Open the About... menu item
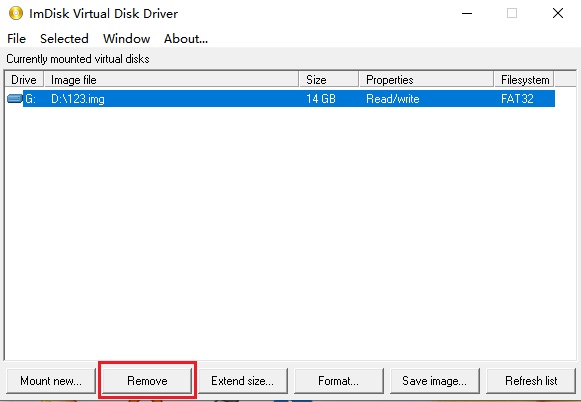 tap(186, 39)
